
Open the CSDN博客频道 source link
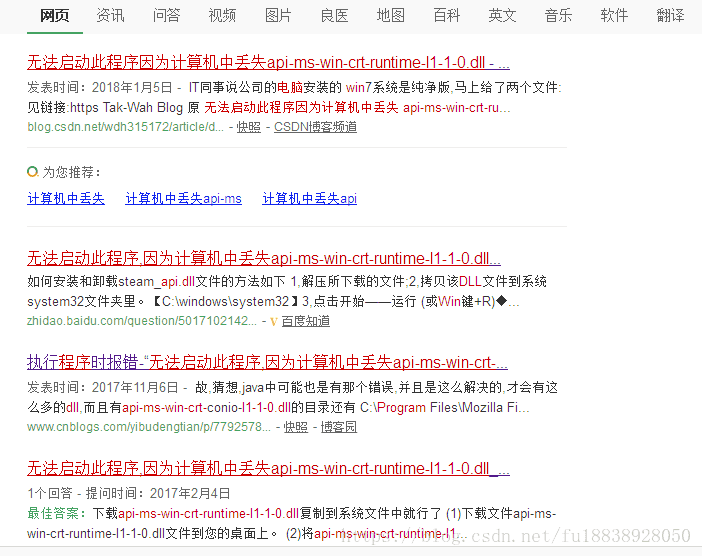(x=315, y=127)
